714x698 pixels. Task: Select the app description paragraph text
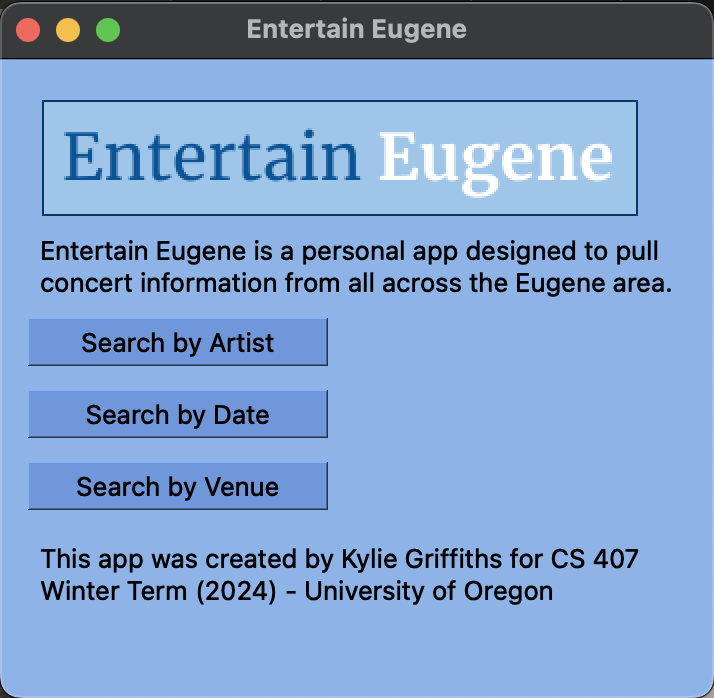coord(356,267)
